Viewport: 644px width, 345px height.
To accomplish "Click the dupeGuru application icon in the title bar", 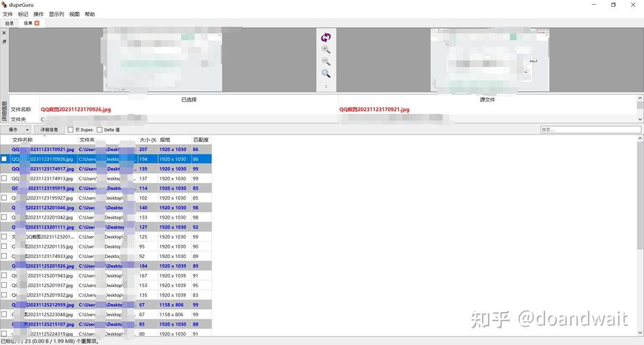I will pyautogui.click(x=4, y=5).
